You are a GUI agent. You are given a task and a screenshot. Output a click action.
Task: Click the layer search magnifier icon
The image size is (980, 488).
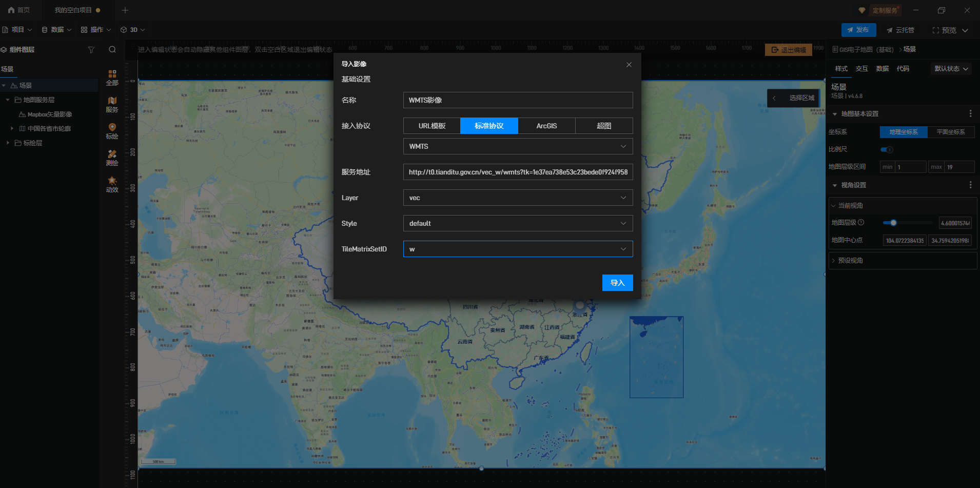[112, 50]
